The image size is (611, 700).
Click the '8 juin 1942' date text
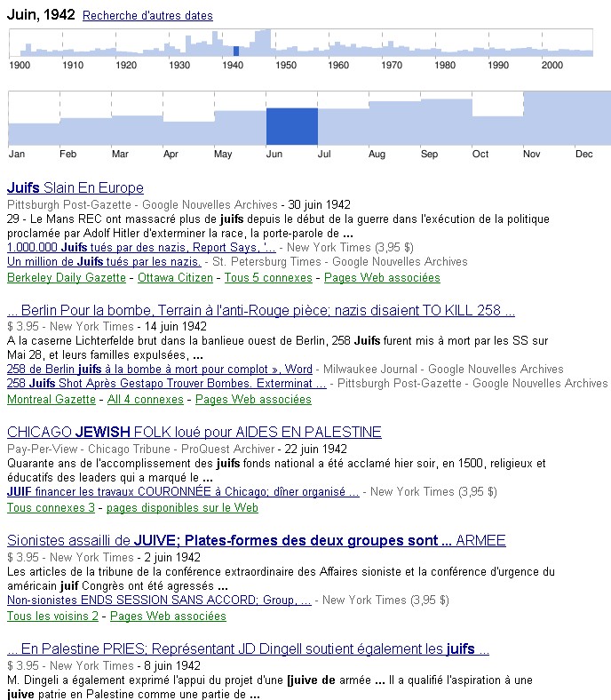(172, 666)
